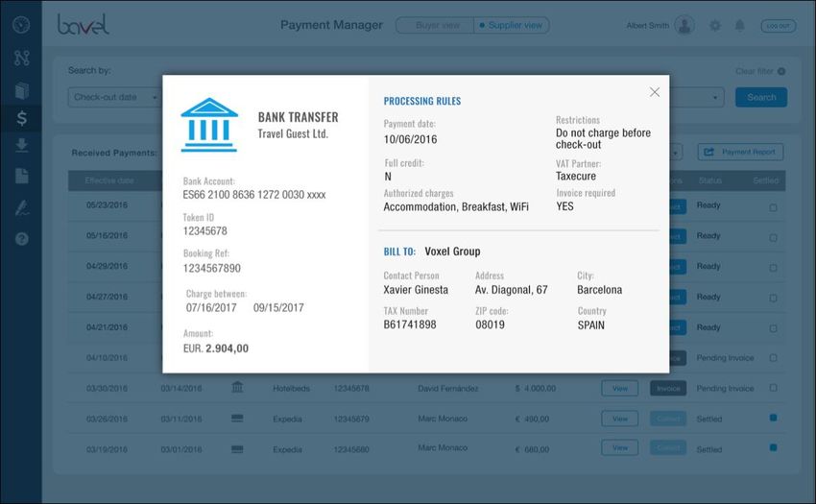Tick Settled checkbox for 04/10/2016 row
This screenshot has width=816, height=504.
click(x=774, y=358)
